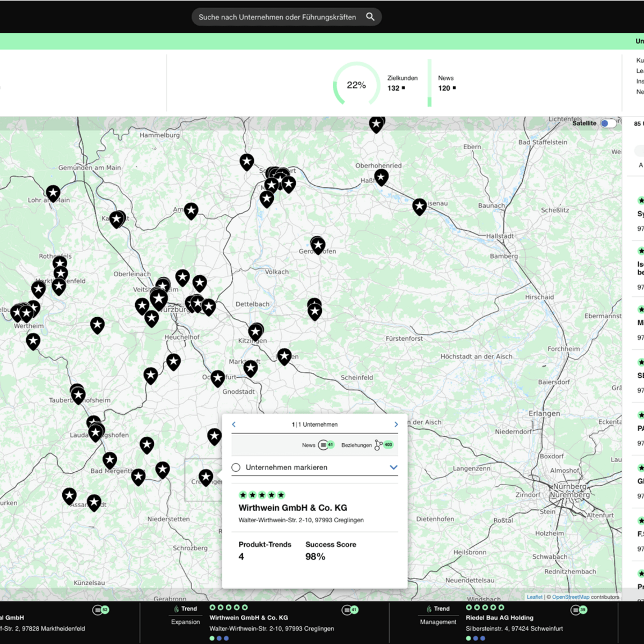Click the map marker at Creglingen
The height and width of the screenshot is (644, 644).
tap(206, 477)
